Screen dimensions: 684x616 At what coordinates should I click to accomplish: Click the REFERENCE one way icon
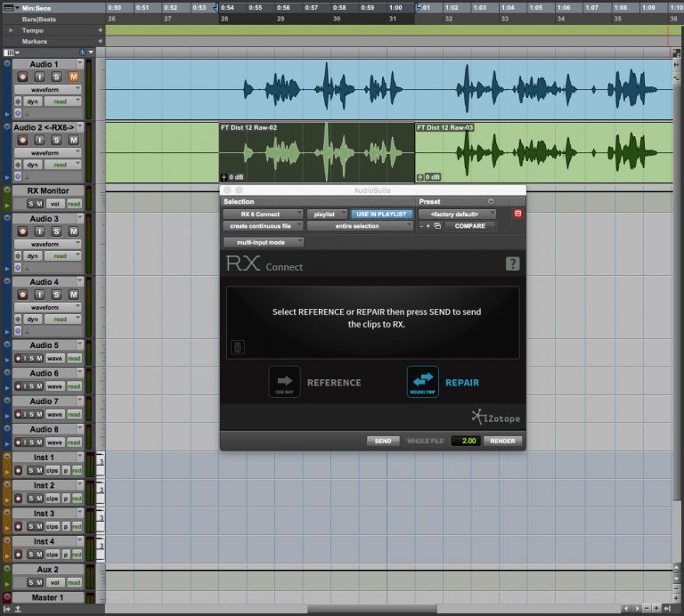(285, 382)
